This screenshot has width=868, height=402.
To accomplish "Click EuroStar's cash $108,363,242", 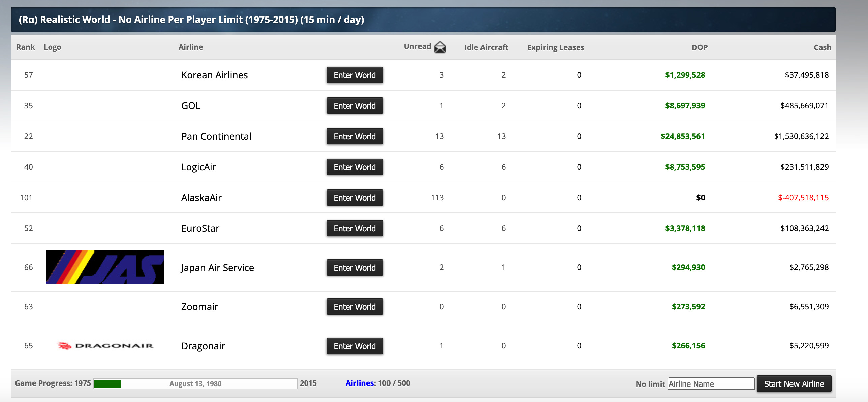I will [805, 228].
